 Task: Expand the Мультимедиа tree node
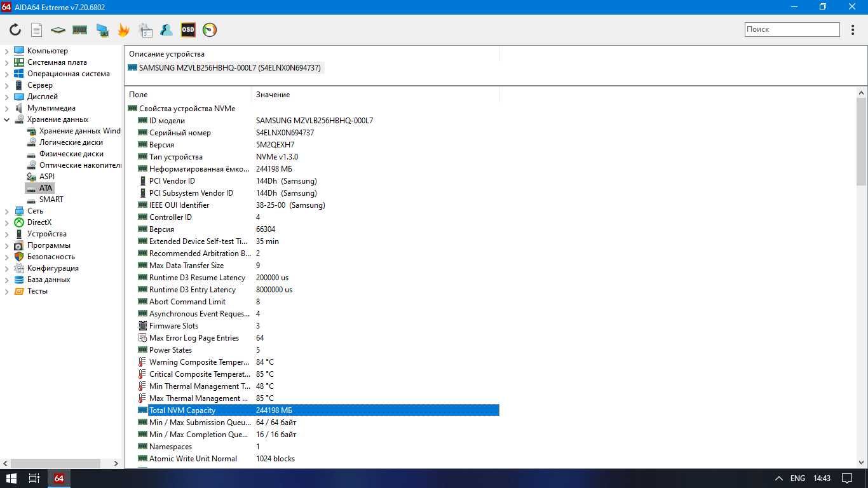click(7, 108)
